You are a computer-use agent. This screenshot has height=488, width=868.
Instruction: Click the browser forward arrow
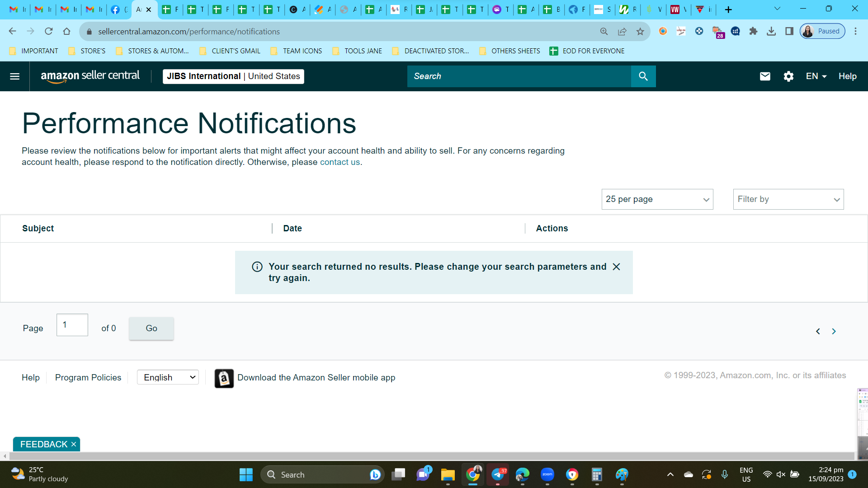[x=30, y=31]
